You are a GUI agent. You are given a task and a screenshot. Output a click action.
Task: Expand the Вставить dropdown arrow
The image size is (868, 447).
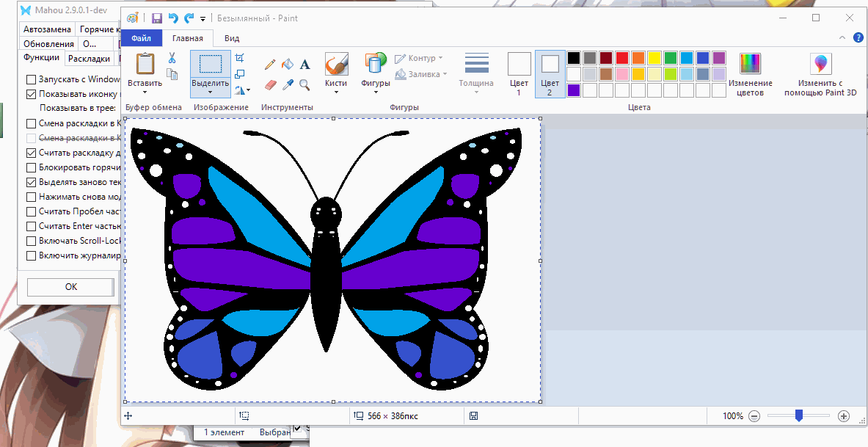point(145,92)
